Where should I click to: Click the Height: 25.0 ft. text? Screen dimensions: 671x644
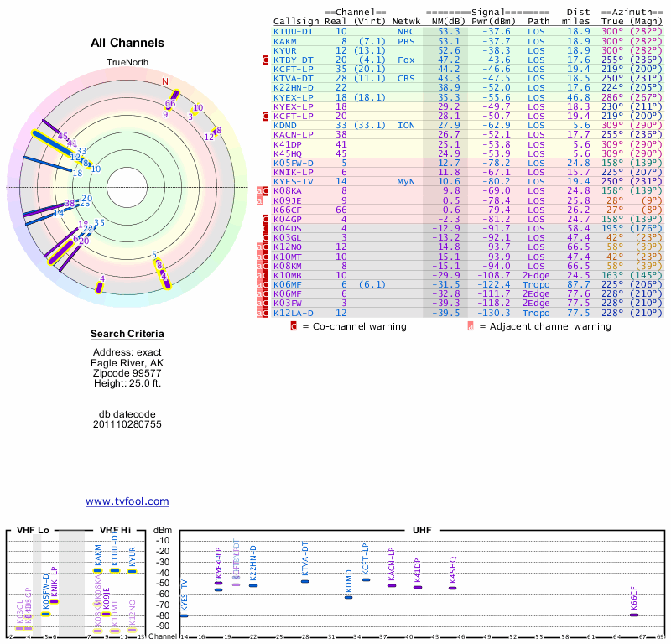tap(127, 383)
